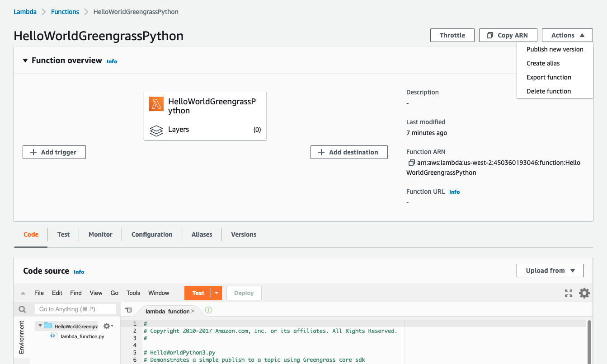Click the Add trigger button
607x364 pixels.
click(x=54, y=152)
